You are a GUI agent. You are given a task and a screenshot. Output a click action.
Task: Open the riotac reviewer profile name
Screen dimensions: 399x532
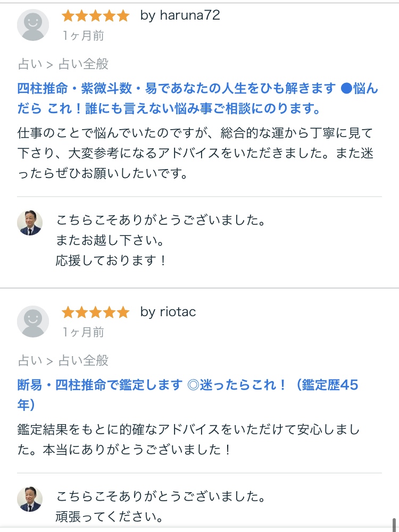coord(168,313)
